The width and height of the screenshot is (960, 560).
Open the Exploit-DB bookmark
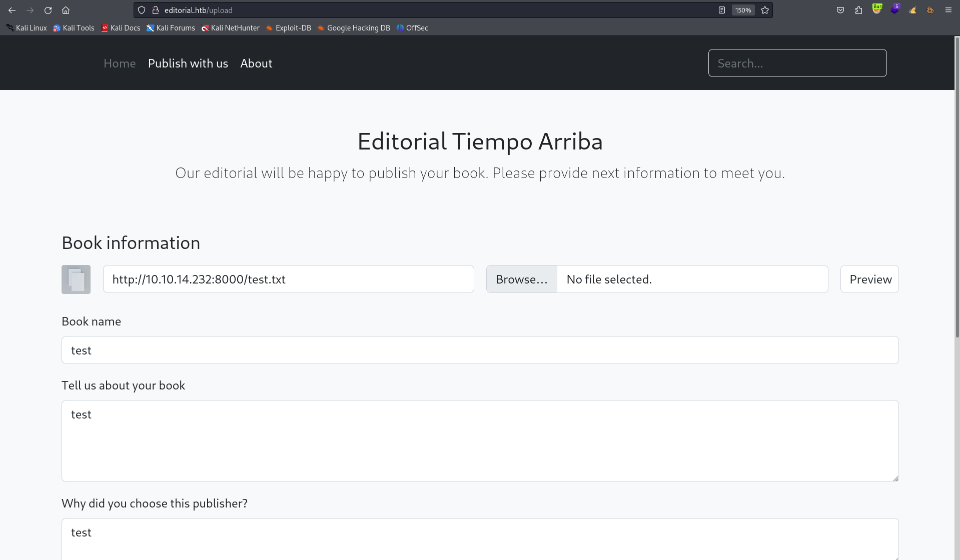pos(289,28)
